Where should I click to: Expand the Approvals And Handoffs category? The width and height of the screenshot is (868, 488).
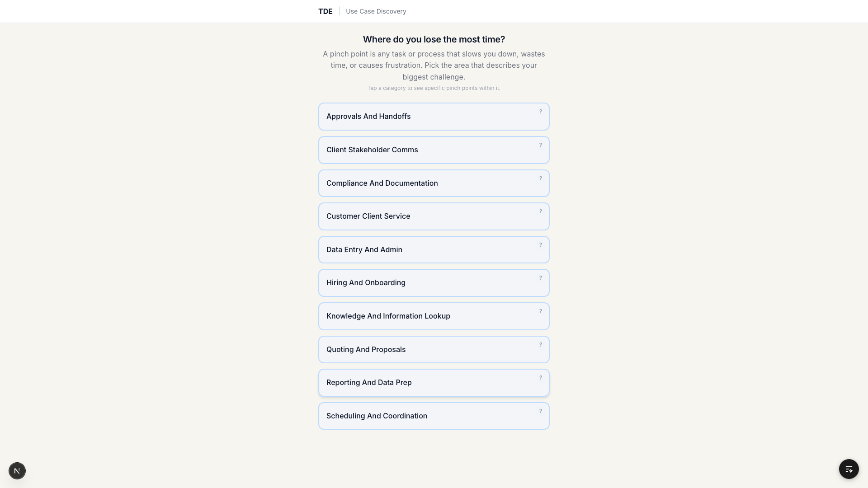point(434,117)
